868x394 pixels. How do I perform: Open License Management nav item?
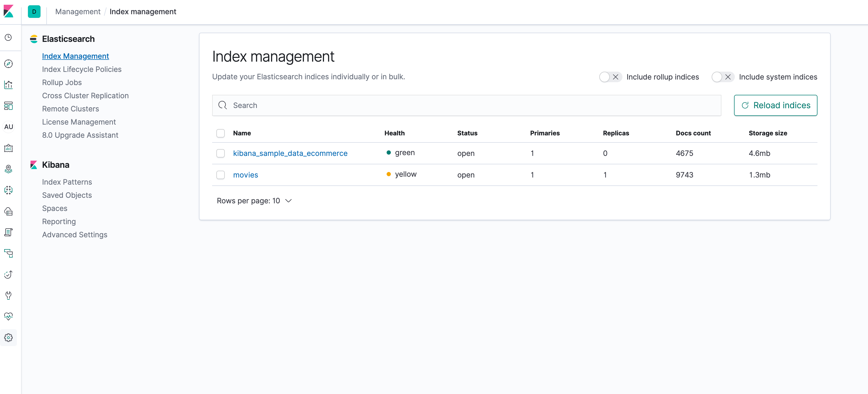click(x=79, y=122)
